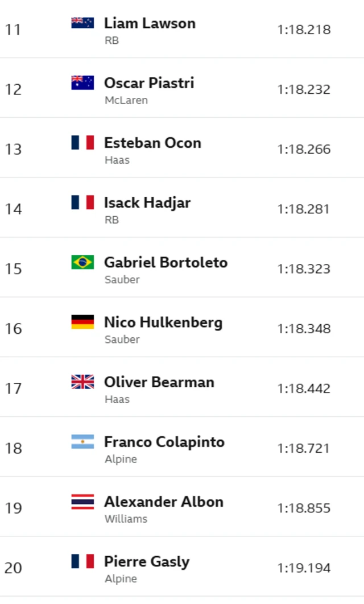Click the German flag beside Nico Hulkenberg
This screenshot has height=604, width=364.
(82, 322)
